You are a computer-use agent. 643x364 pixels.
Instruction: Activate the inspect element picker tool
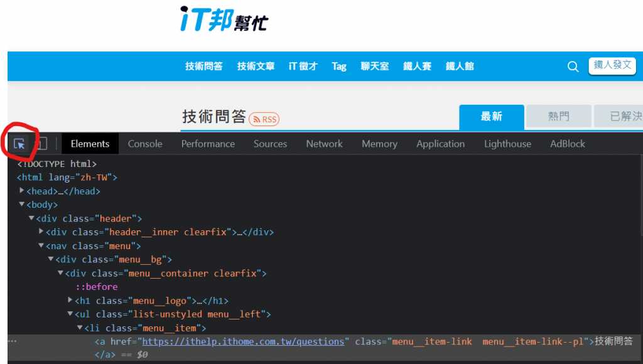click(x=19, y=144)
